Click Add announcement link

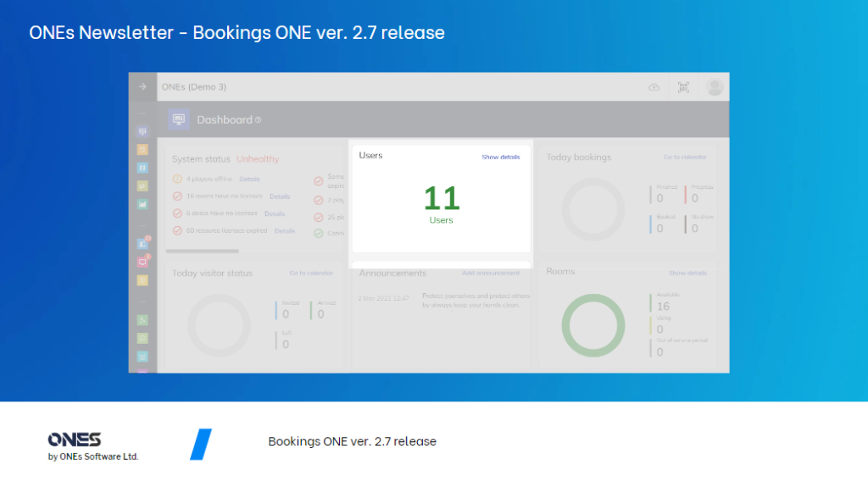491,273
